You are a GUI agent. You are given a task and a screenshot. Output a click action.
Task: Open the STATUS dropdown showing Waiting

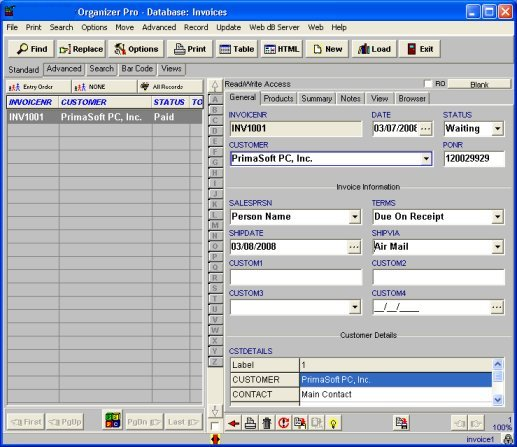click(497, 129)
